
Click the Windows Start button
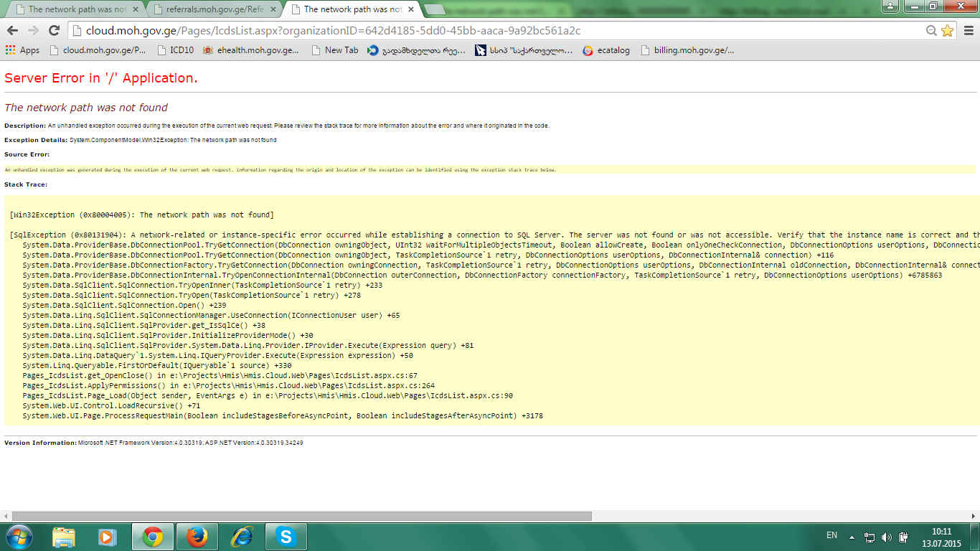(19, 537)
